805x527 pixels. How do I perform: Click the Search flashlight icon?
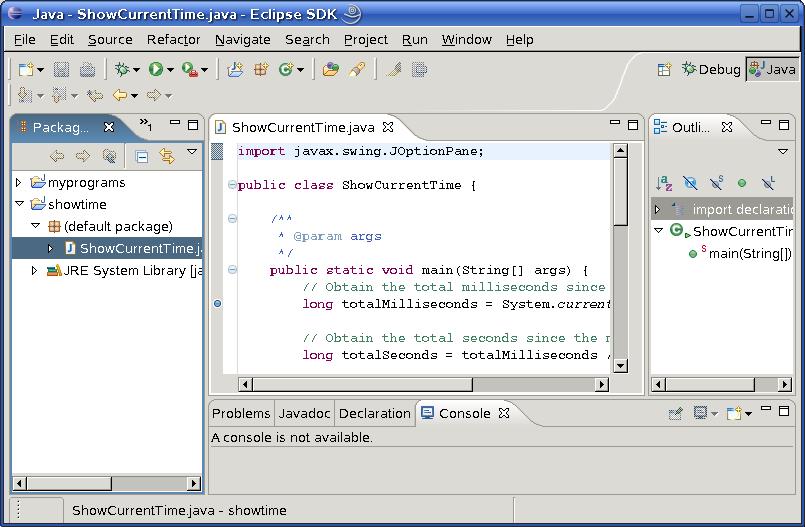[x=357, y=69]
